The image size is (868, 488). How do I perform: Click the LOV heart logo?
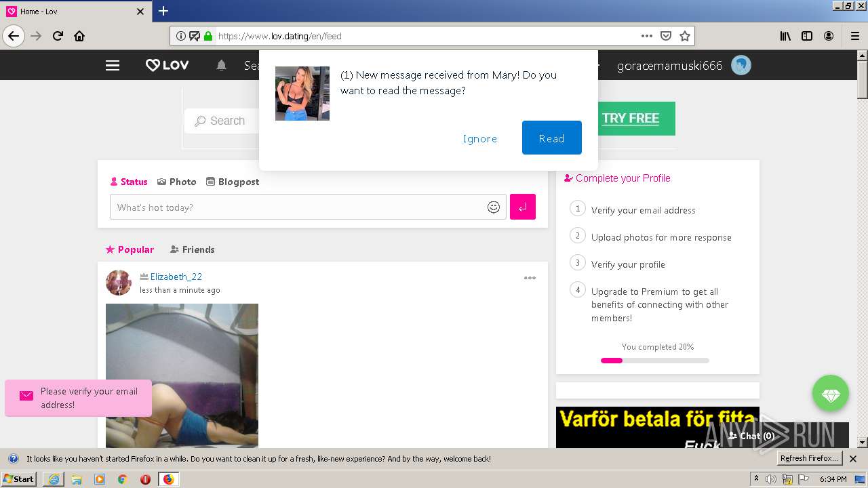point(167,66)
